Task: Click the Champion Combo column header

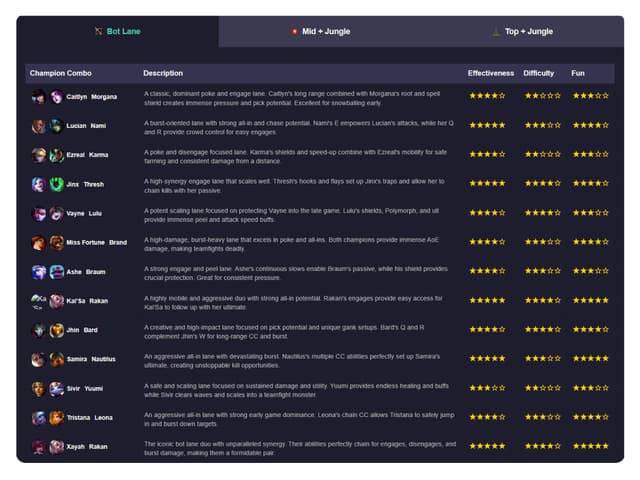Action: click(60, 73)
